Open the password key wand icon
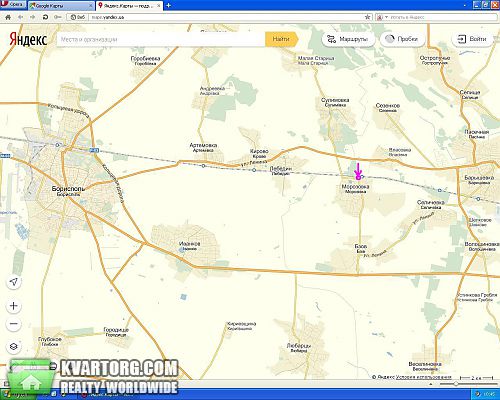500x400 pixels. pos(57,17)
